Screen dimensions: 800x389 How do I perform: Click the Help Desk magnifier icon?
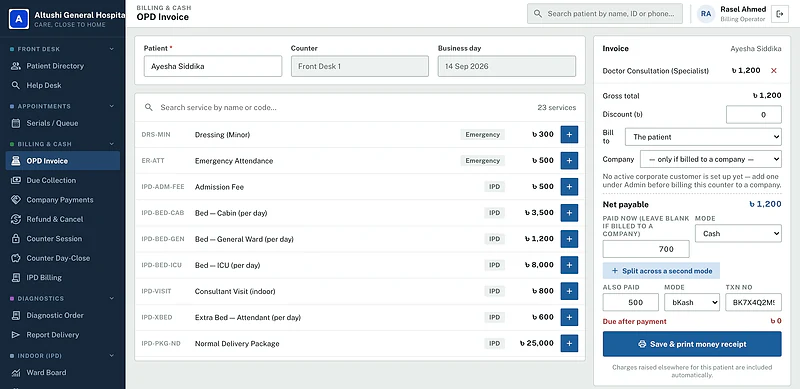click(16, 85)
